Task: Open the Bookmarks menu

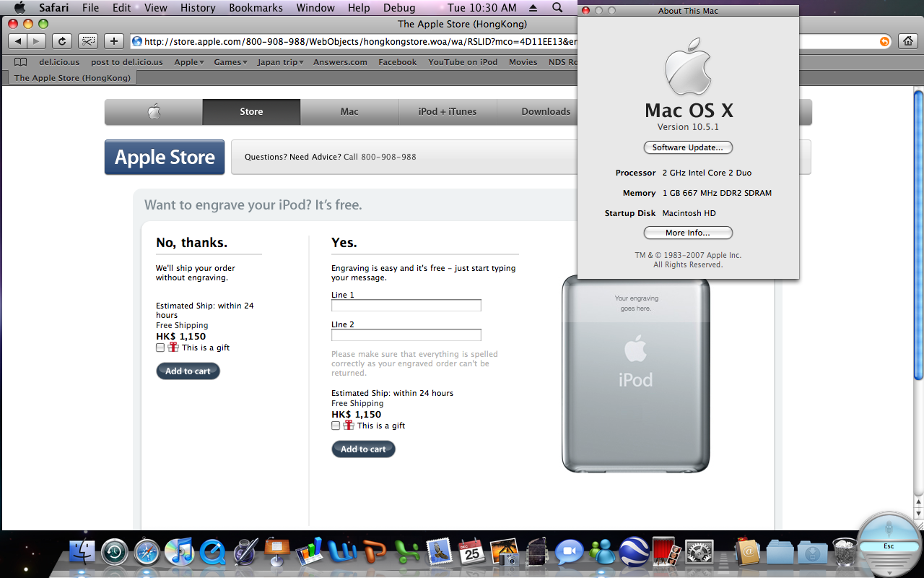Action: click(257, 8)
